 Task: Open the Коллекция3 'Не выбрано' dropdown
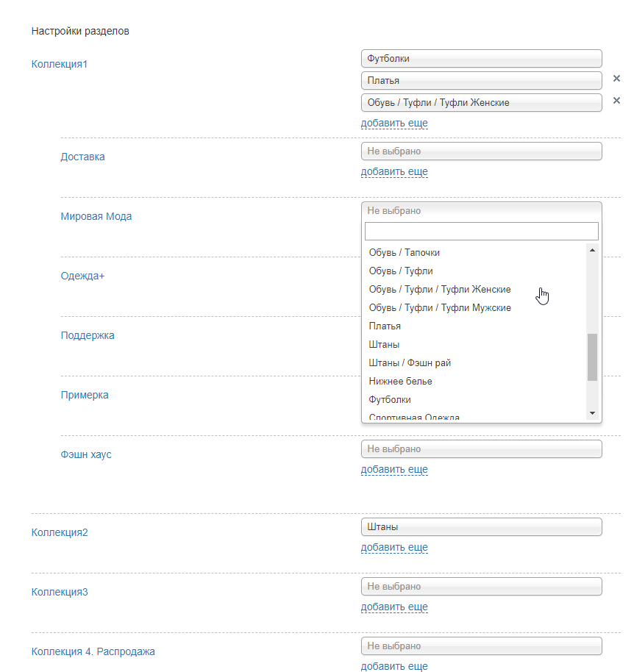[x=481, y=587]
